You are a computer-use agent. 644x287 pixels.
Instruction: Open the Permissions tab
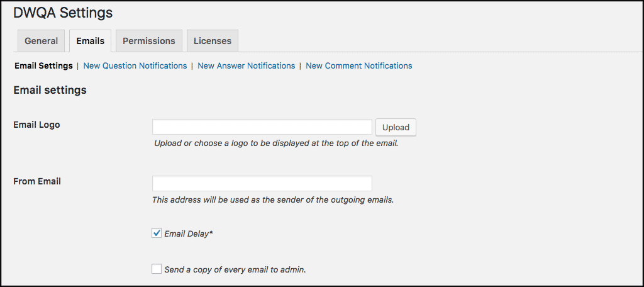pyautogui.click(x=149, y=41)
